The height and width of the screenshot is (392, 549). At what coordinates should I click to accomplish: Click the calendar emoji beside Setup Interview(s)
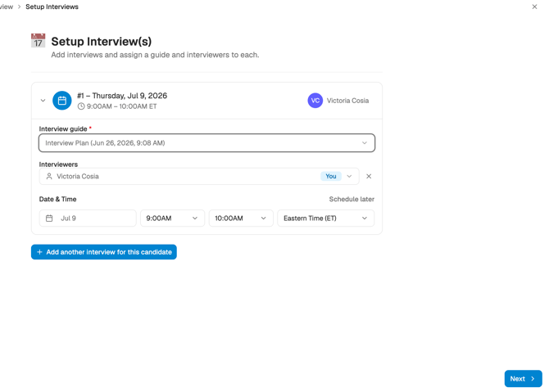[39, 41]
